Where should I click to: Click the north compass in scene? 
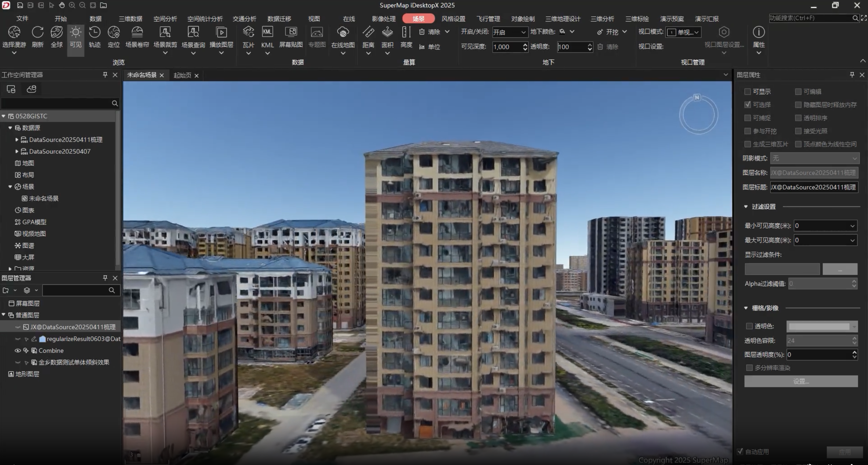698,114
